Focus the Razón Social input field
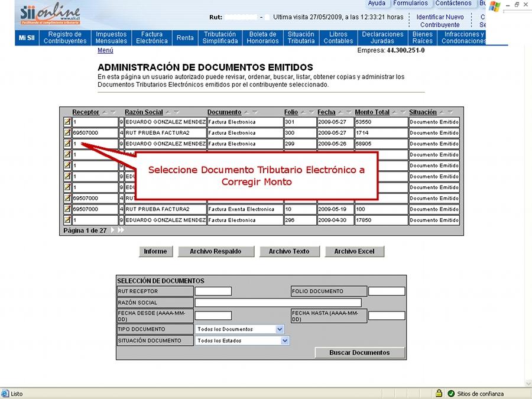The width and height of the screenshot is (532, 399). pos(278,303)
